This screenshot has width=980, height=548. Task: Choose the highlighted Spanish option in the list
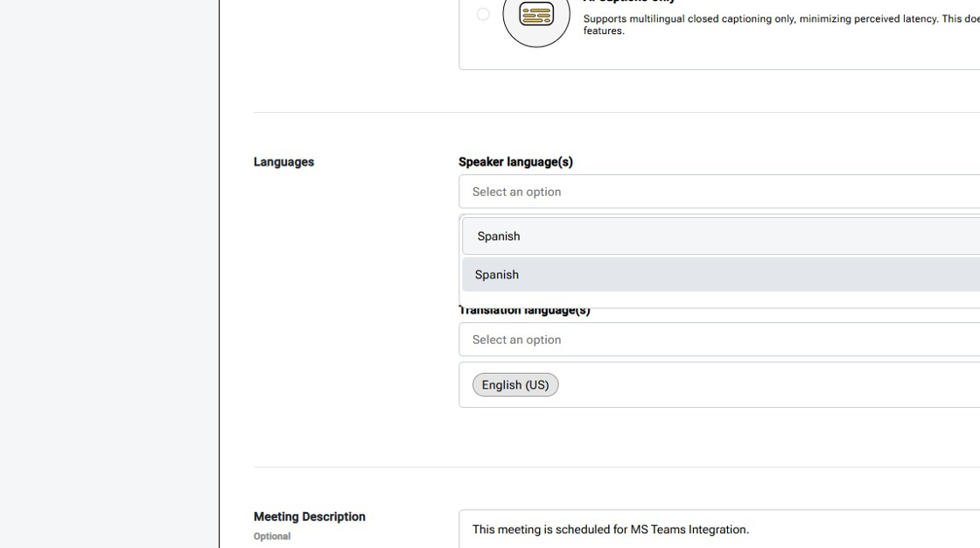(x=721, y=275)
